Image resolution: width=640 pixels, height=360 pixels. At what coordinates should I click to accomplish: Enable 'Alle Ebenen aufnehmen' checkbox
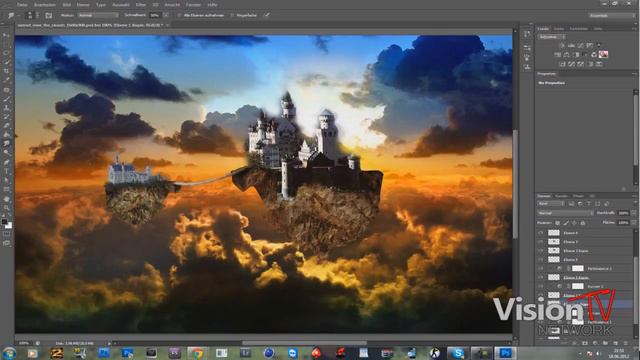click(180, 15)
